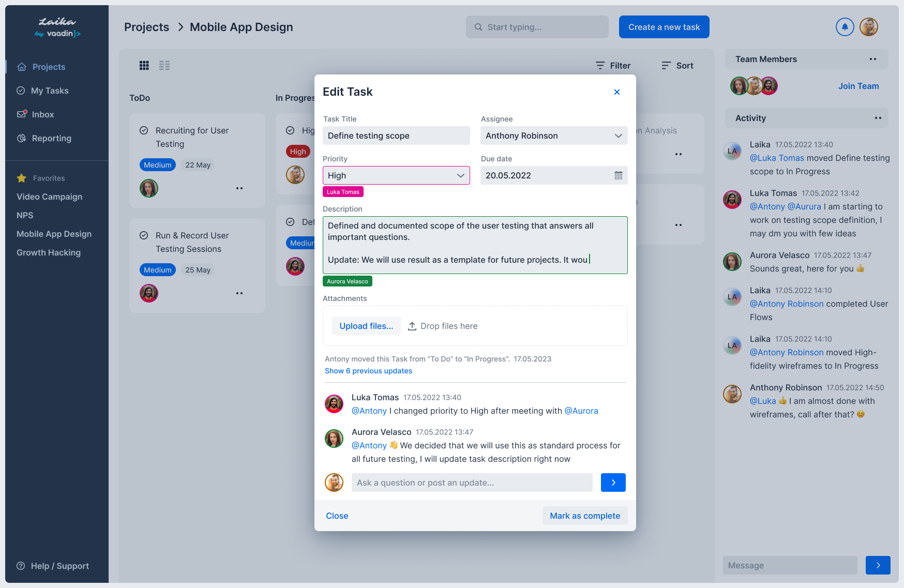Open the Sort options
Image resolution: width=904 pixels, height=588 pixels.
pyautogui.click(x=677, y=65)
